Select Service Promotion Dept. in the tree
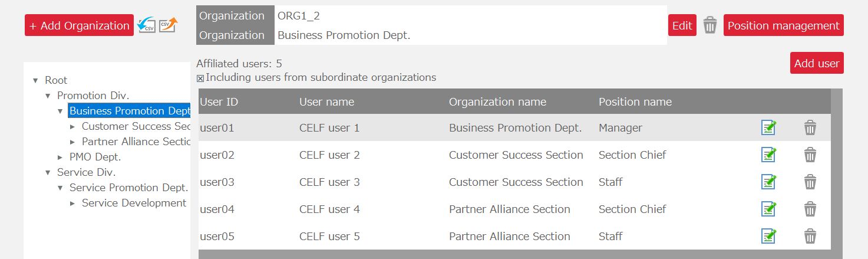The width and height of the screenshot is (868, 259). 128,188
